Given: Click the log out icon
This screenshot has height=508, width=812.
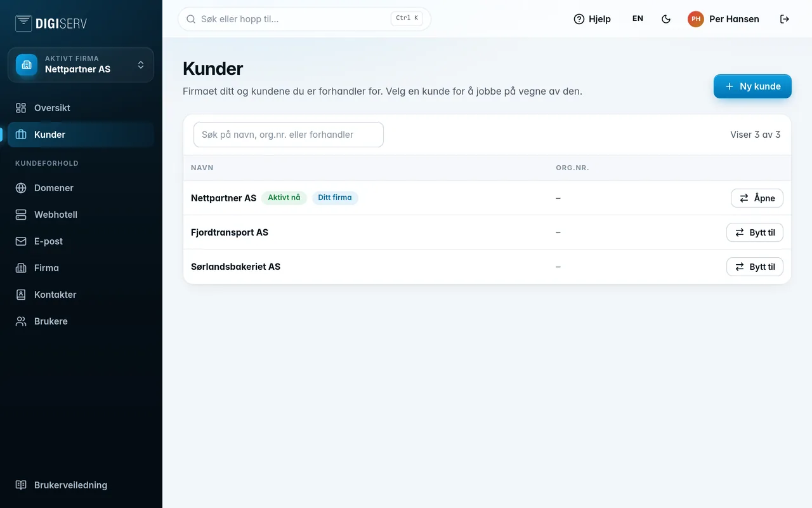Looking at the screenshot, I should (x=785, y=19).
